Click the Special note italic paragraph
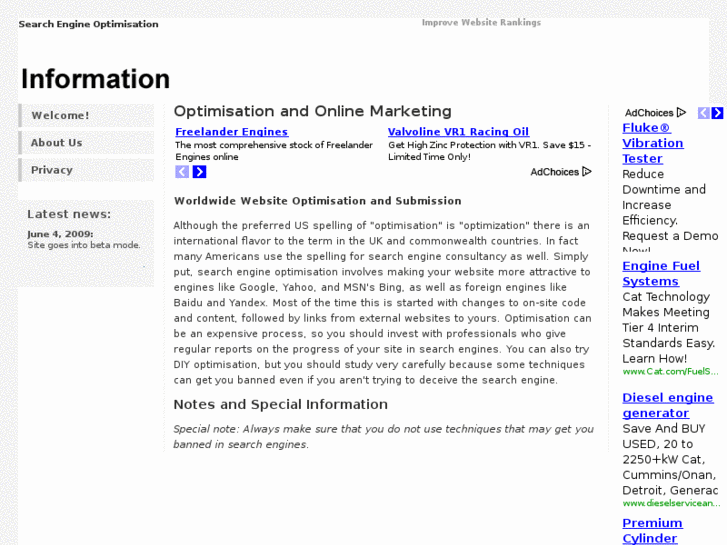 [x=383, y=436]
